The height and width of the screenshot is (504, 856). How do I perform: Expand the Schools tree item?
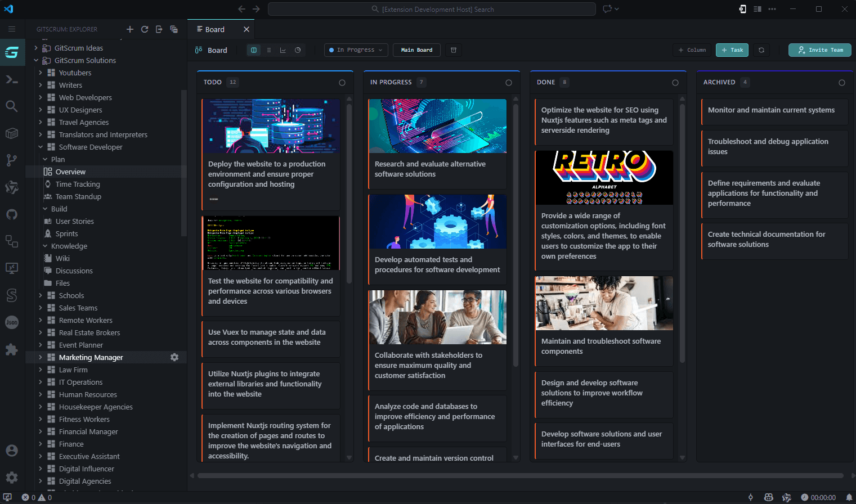point(39,295)
